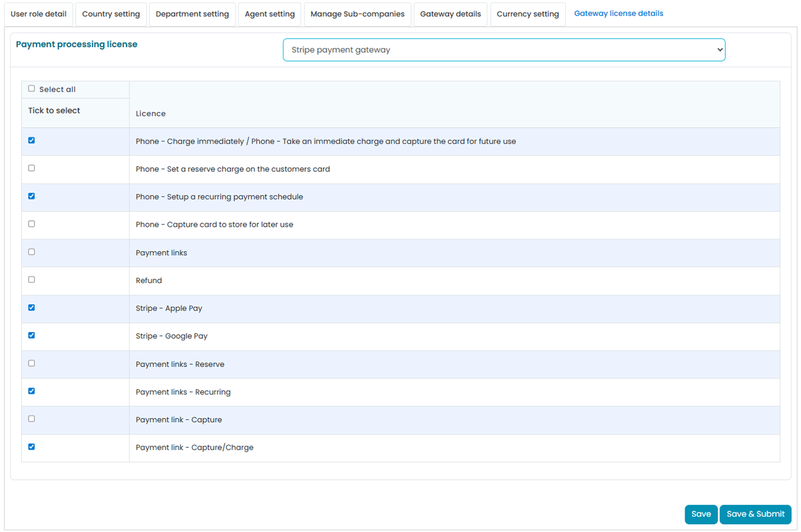Enable the Refund license
Image resolution: width=801 pixels, height=532 pixels.
tap(31, 279)
